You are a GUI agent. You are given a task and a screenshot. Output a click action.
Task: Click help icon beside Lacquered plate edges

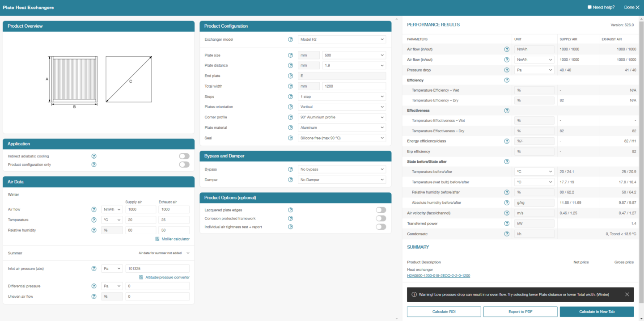(x=291, y=210)
